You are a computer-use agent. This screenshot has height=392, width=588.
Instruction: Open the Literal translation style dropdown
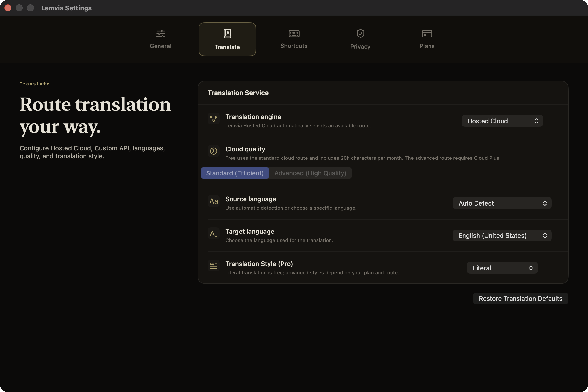tap(502, 268)
